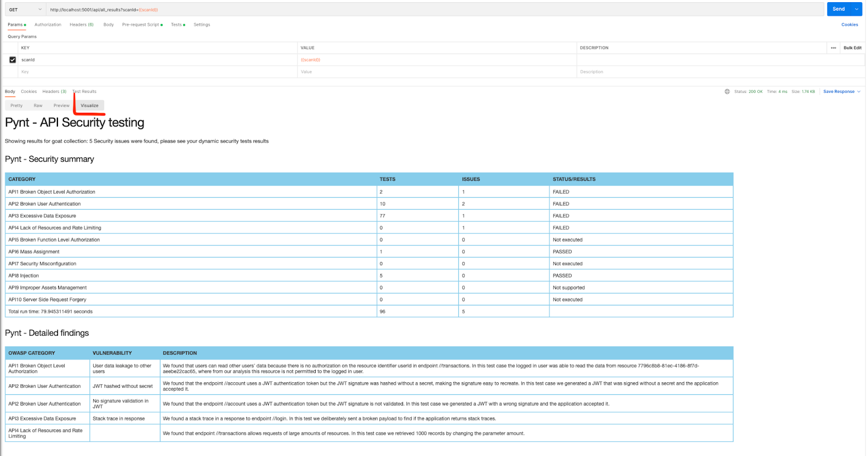Open the response Headers (3) tab
This screenshot has height=456, width=868.
click(x=54, y=92)
